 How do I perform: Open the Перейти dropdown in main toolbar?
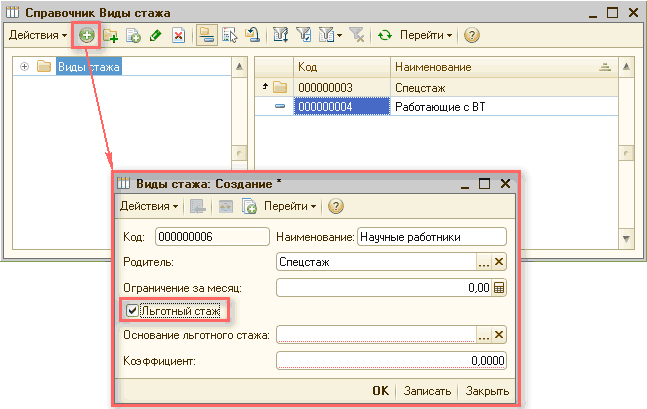click(x=426, y=35)
